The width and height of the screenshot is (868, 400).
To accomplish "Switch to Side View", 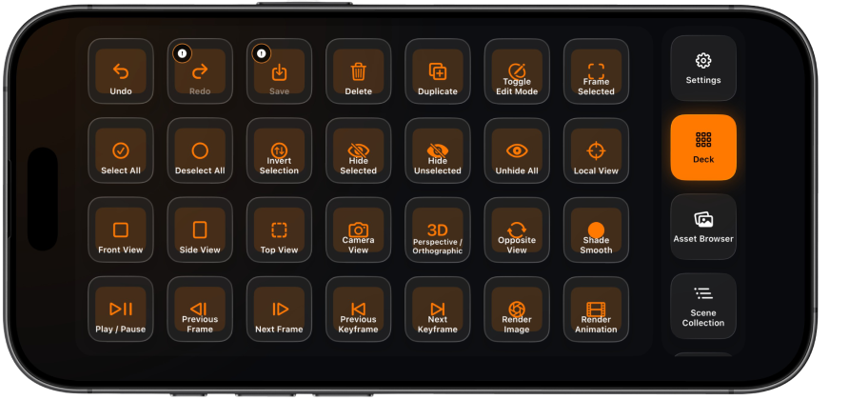I will tap(200, 230).
